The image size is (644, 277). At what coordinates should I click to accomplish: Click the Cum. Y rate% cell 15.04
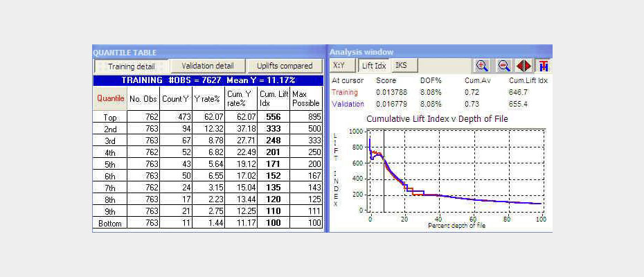(241, 188)
